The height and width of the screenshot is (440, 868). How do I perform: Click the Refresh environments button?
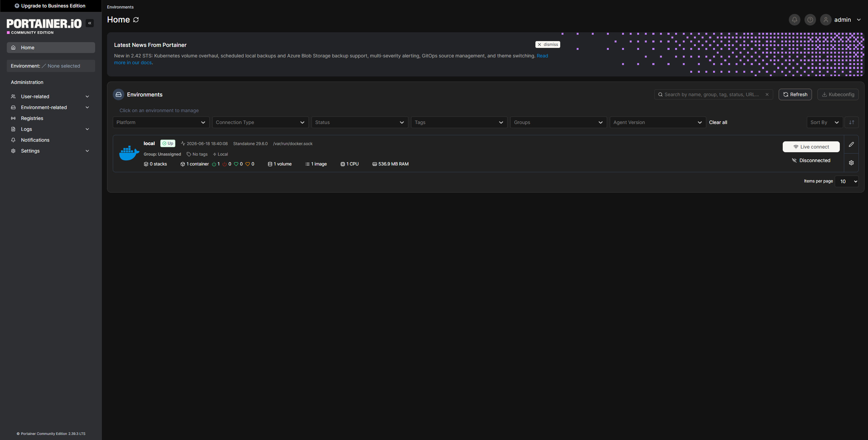click(795, 94)
